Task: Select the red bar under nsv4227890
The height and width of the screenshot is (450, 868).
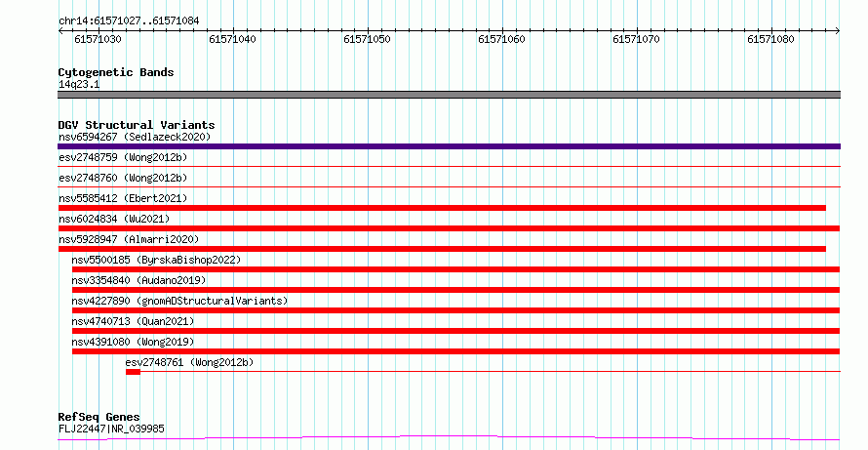Action: [x=455, y=310]
